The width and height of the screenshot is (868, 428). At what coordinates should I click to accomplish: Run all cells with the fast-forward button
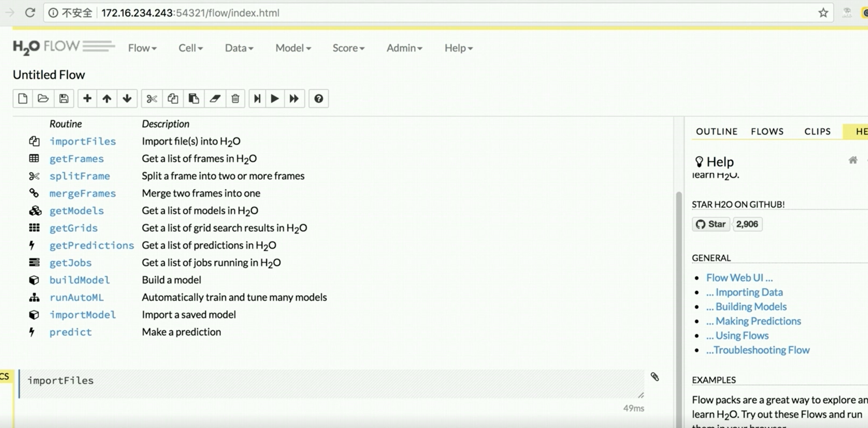[x=294, y=99]
